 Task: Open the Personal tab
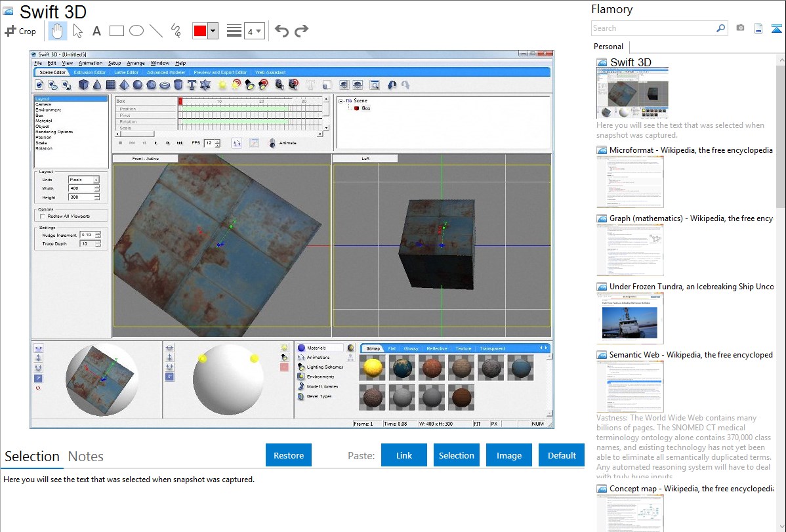point(608,47)
